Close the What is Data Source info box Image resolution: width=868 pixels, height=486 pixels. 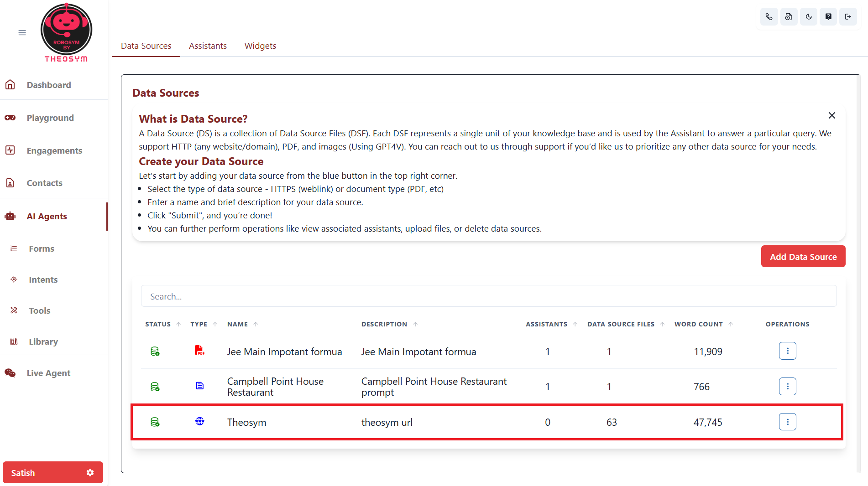pyautogui.click(x=832, y=115)
